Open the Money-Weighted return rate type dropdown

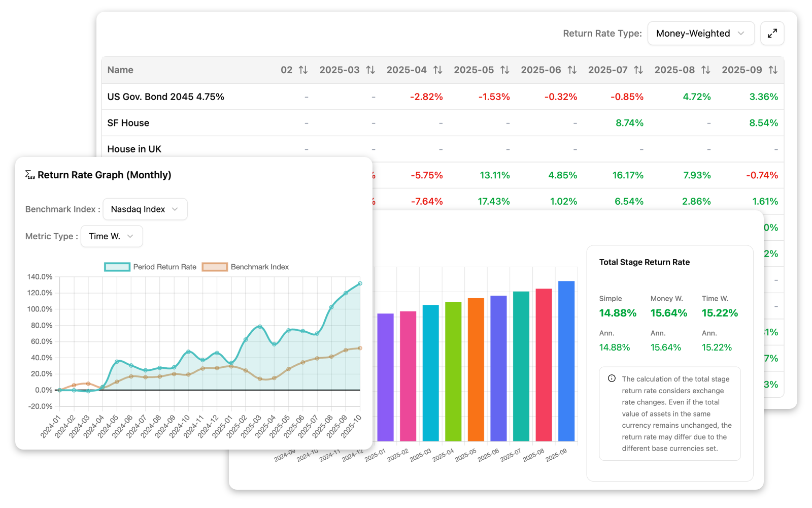click(x=701, y=34)
